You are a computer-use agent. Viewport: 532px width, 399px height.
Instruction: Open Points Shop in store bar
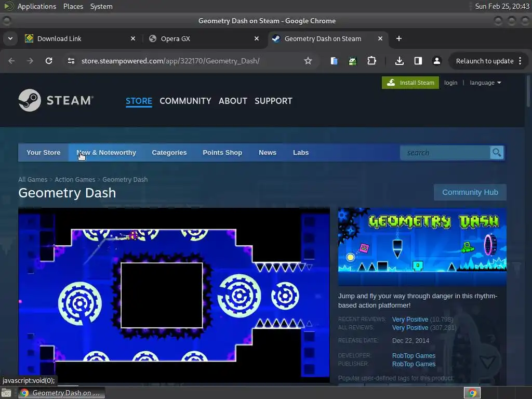pyautogui.click(x=222, y=153)
